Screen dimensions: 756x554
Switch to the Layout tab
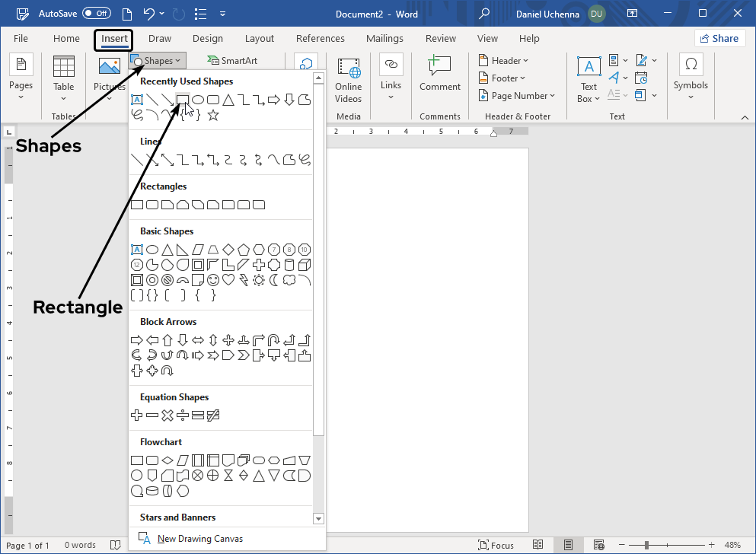pyautogui.click(x=259, y=39)
